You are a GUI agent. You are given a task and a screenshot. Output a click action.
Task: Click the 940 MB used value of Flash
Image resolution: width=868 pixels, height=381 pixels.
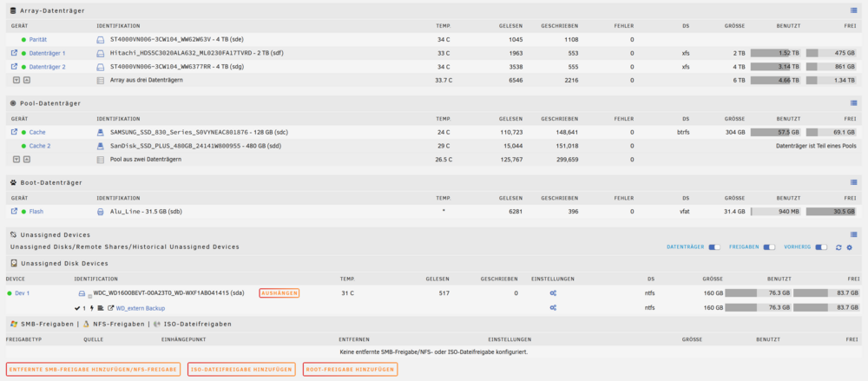tap(789, 211)
